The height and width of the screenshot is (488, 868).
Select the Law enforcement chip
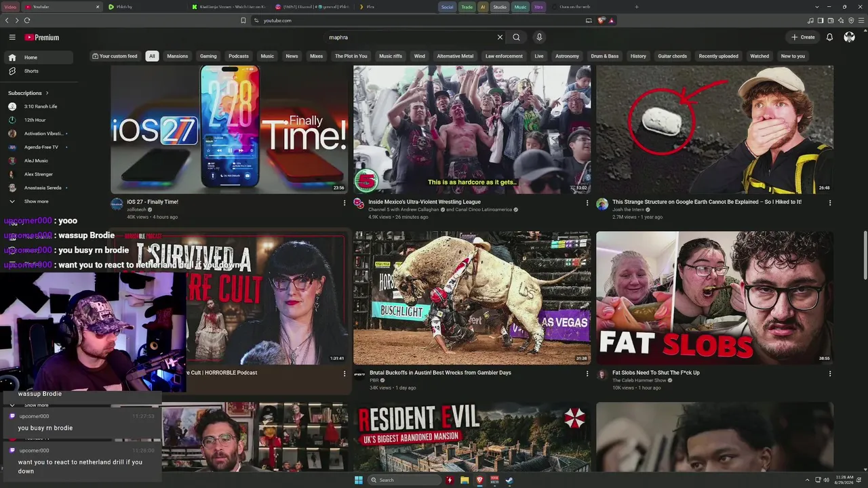click(x=504, y=56)
